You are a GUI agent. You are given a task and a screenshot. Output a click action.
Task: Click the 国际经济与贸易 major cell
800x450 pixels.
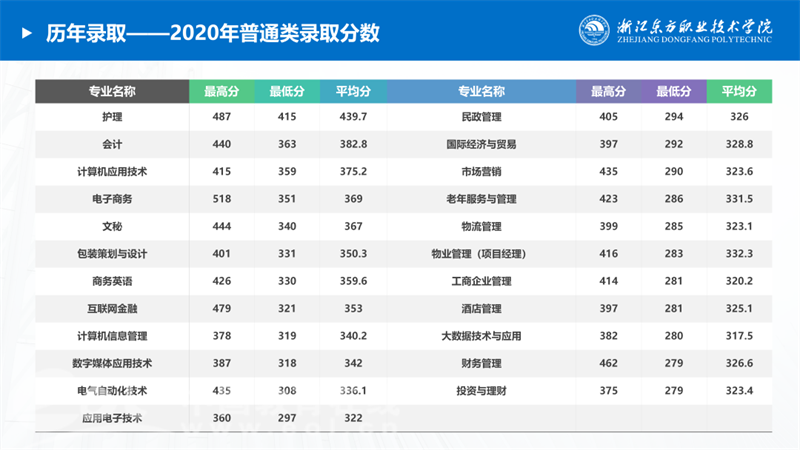(482, 144)
